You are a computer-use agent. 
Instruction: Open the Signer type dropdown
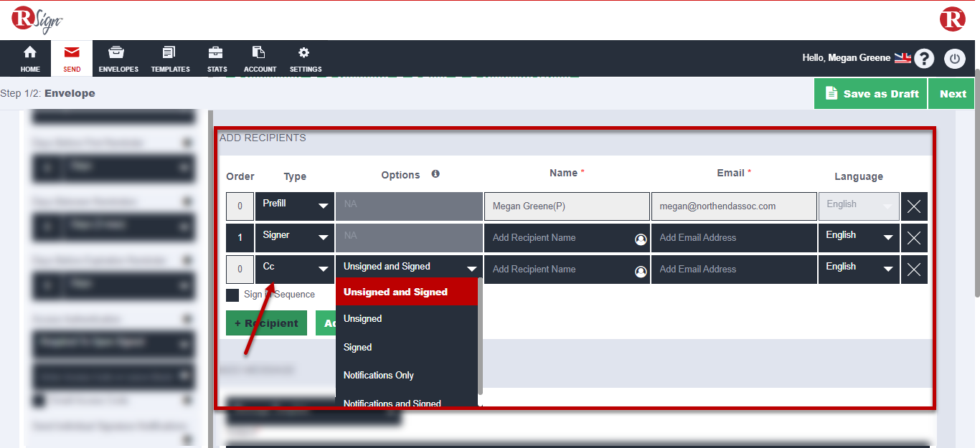click(x=294, y=238)
